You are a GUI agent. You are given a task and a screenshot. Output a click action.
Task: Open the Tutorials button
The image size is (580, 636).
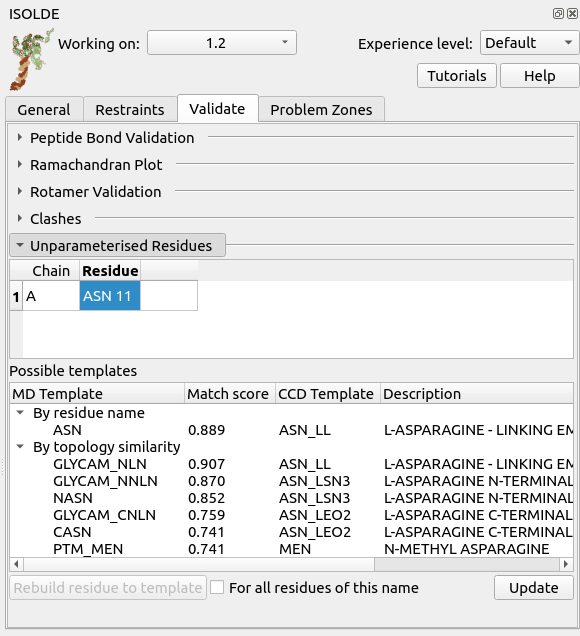click(457, 75)
